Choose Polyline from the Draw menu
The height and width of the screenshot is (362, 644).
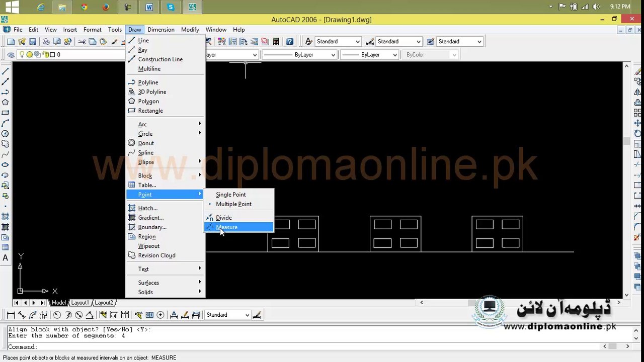pyautogui.click(x=165, y=82)
